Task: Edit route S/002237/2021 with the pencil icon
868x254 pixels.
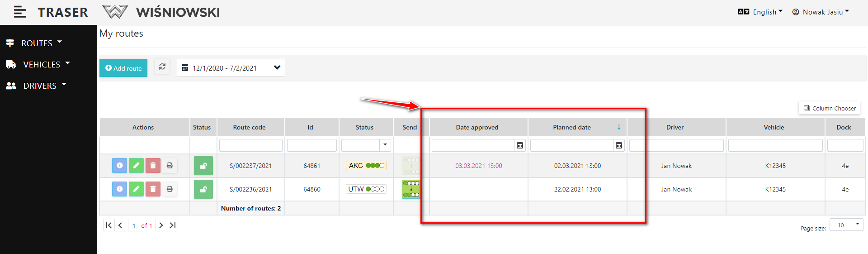Action: tap(136, 166)
